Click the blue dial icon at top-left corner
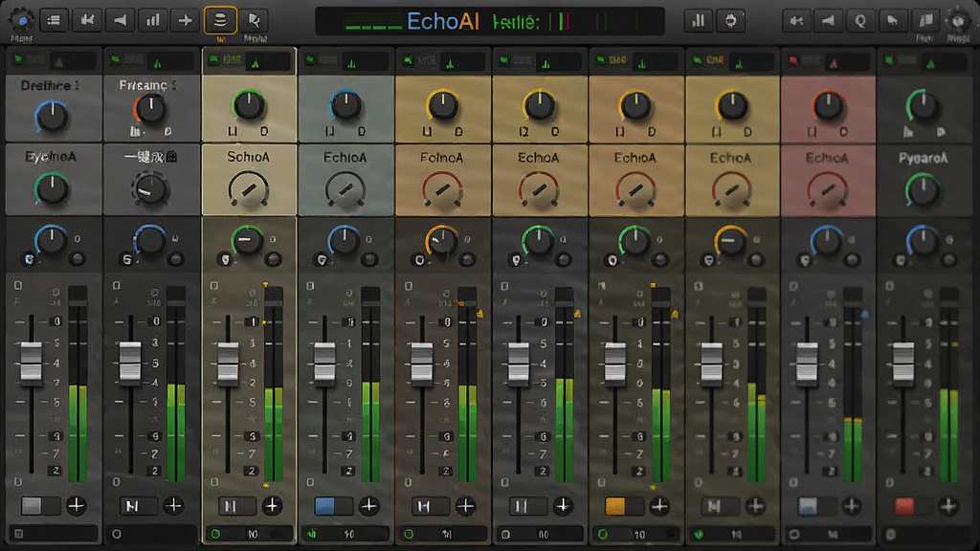Screen dimensions: 980x551 point(21,21)
